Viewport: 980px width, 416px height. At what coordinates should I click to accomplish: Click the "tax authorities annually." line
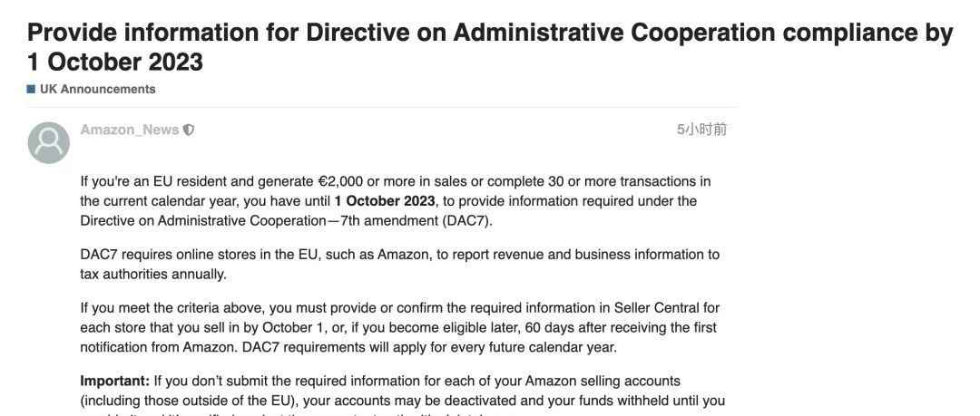click(153, 275)
